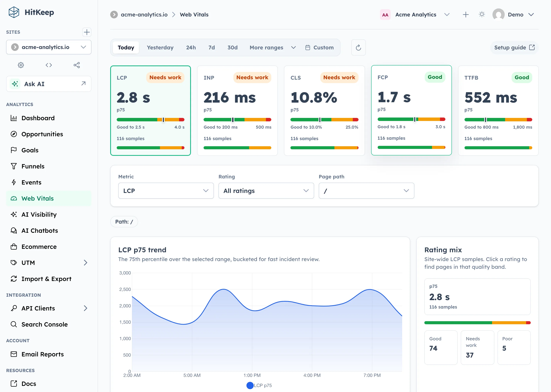The width and height of the screenshot is (551, 392).
Task: Select the LCP metric card
Action: (x=151, y=111)
